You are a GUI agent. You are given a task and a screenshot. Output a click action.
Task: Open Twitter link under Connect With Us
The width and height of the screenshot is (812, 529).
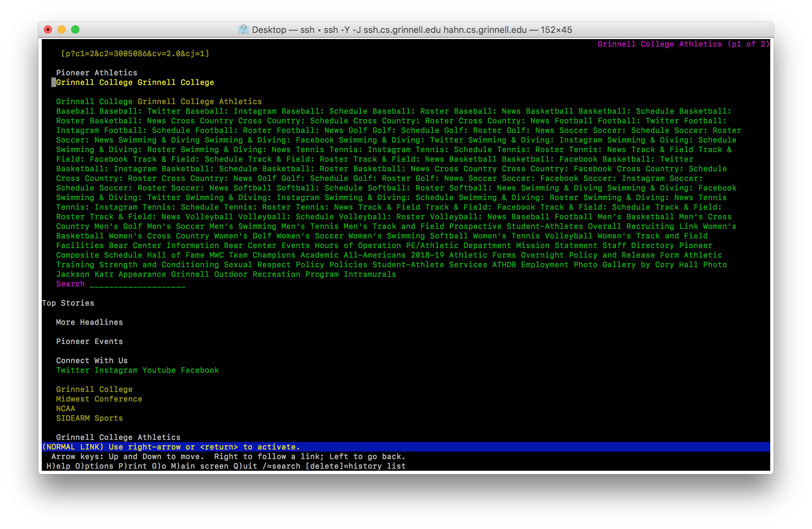point(73,370)
